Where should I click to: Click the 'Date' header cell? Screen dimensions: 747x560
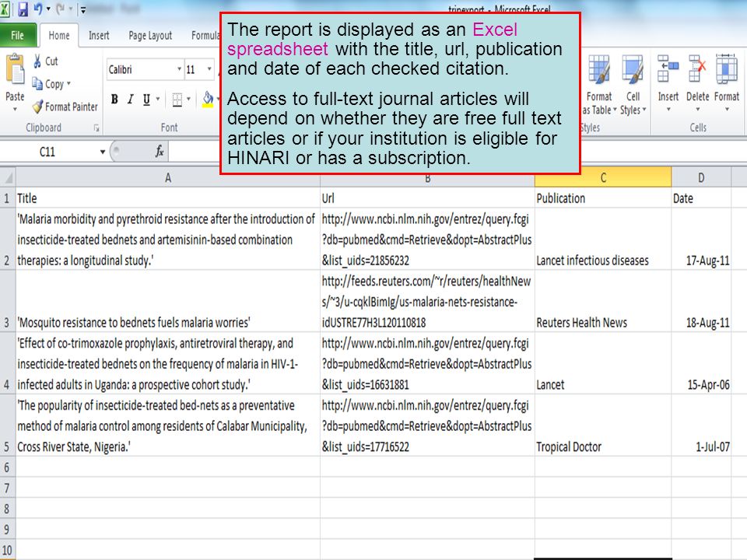701,198
